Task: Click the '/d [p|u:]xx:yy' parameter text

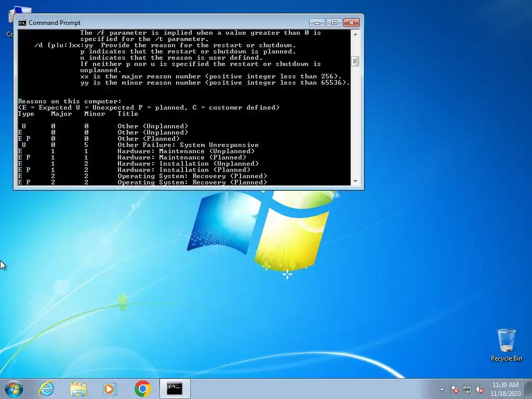Action: pos(64,45)
